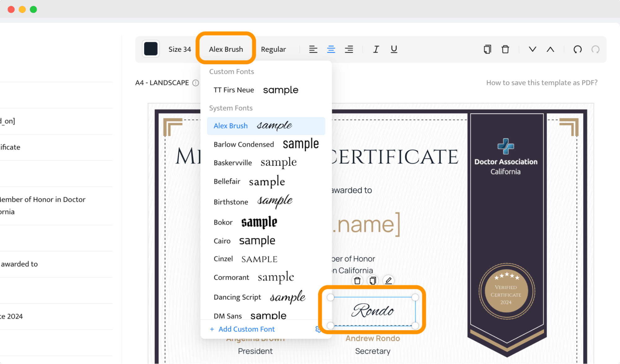
Task: Pick the Bokor font
Action: (x=266, y=222)
